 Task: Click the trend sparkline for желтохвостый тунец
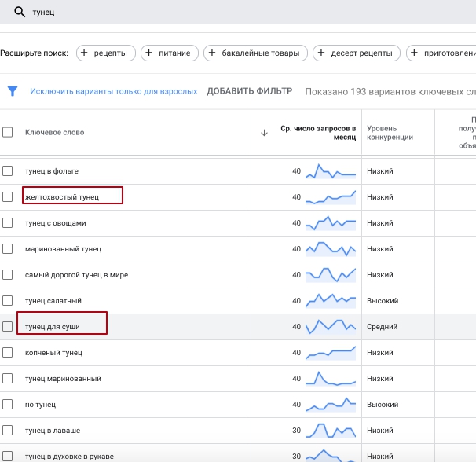pyautogui.click(x=331, y=197)
